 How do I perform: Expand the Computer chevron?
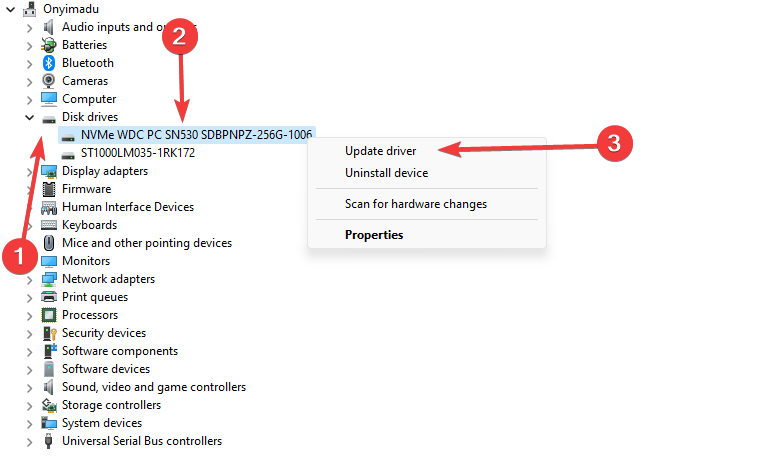pos(30,100)
